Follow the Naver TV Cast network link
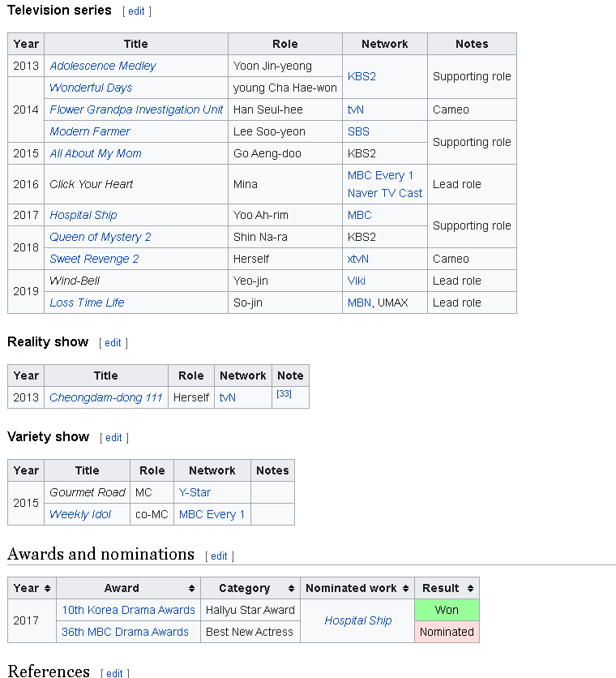The image size is (616, 678). tap(385, 193)
